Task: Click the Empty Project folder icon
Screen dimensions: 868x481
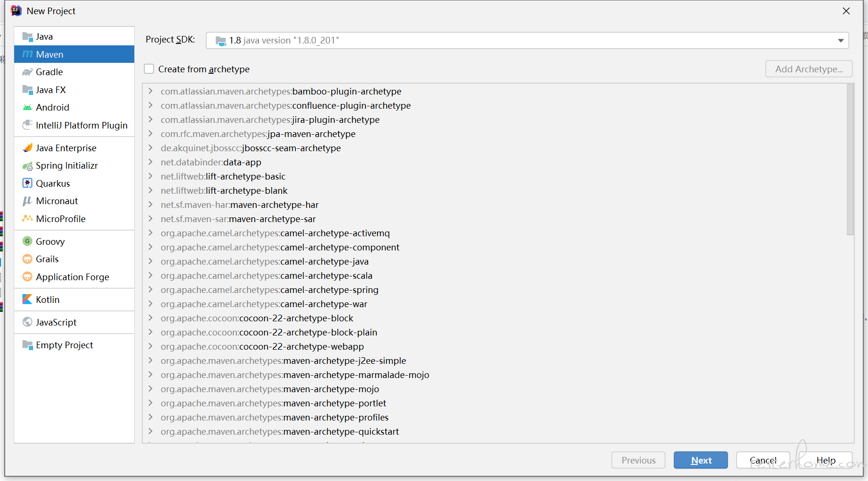Action: [x=27, y=345]
